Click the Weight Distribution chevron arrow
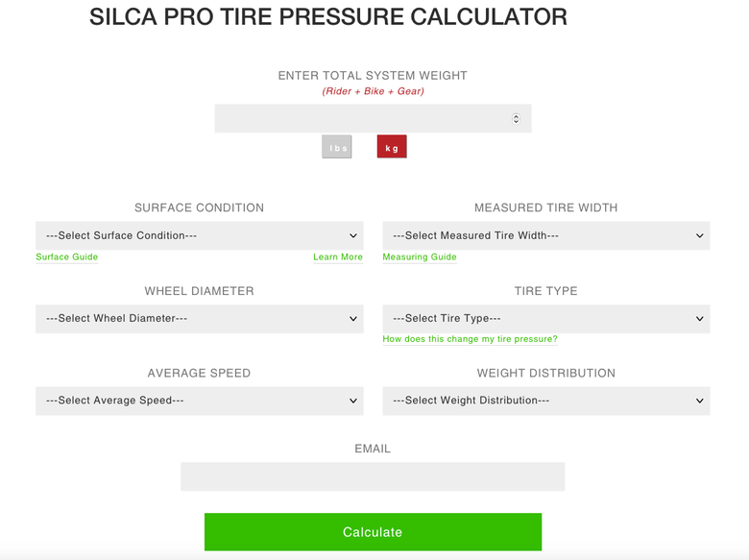This screenshot has height=560, width=749. pyautogui.click(x=699, y=401)
